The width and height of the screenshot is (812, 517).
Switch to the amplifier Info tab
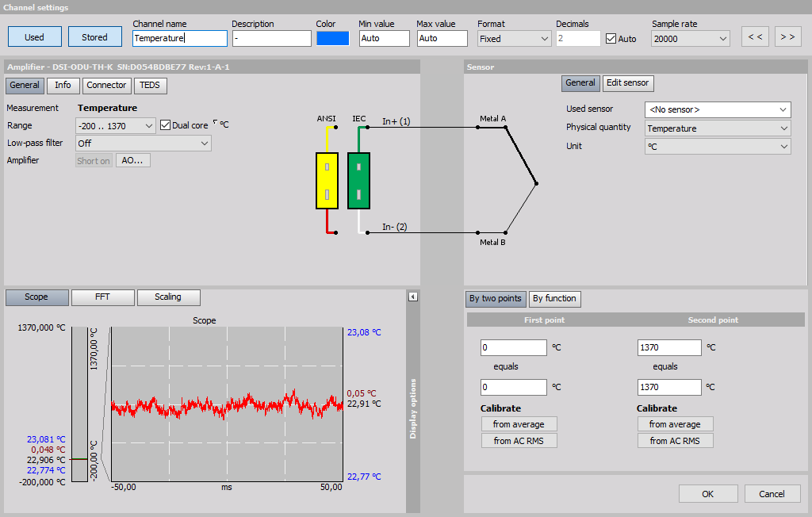(63, 86)
